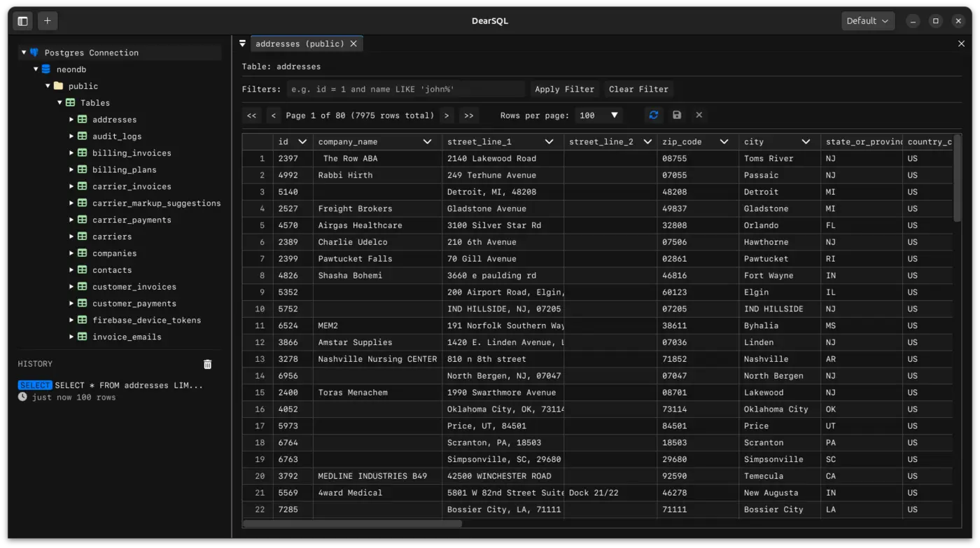Screen dimensions: 980x548
Task: Switch to the addresses (public) tab
Action: pos(300,43)
